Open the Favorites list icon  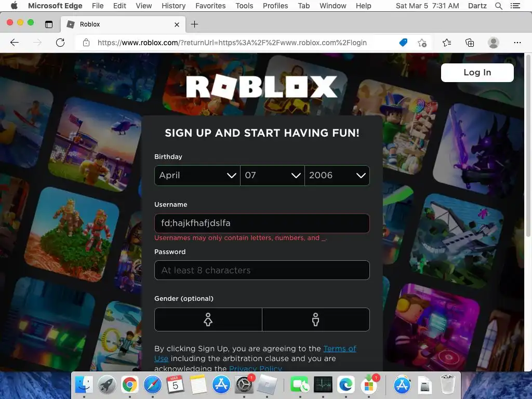click(447, 43)
